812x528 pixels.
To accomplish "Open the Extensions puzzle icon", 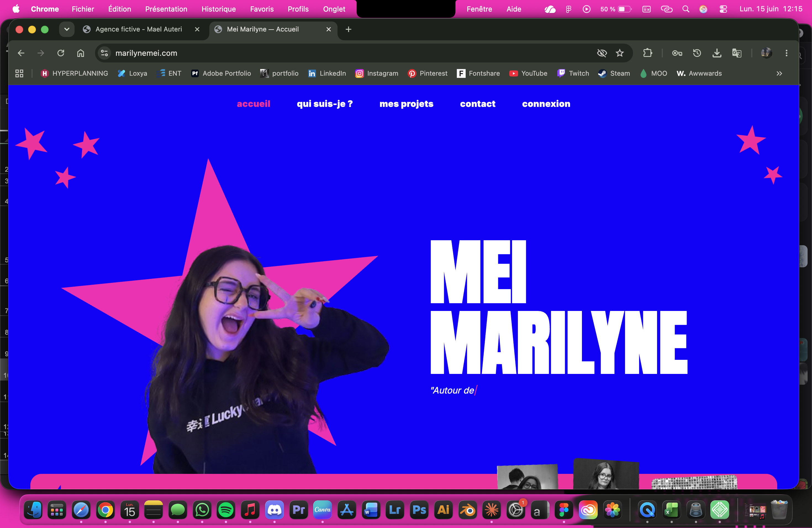I will [x=647, y=53].
